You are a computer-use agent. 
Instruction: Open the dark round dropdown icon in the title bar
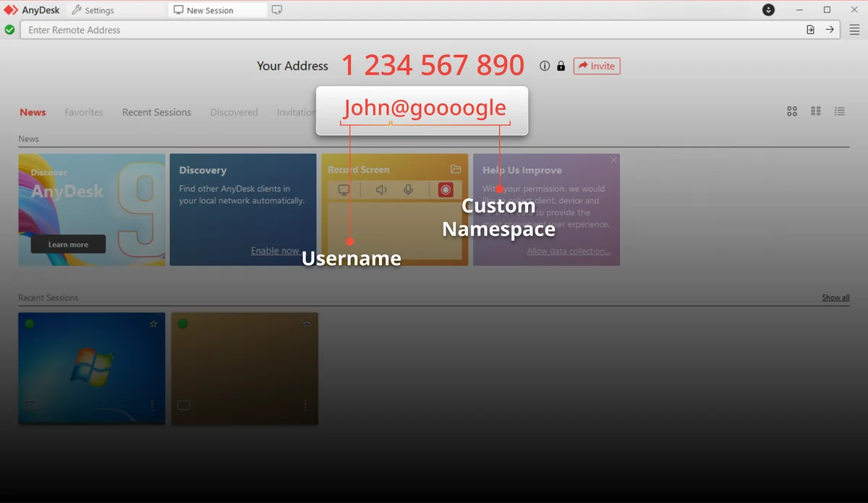(x=769, y=10)
